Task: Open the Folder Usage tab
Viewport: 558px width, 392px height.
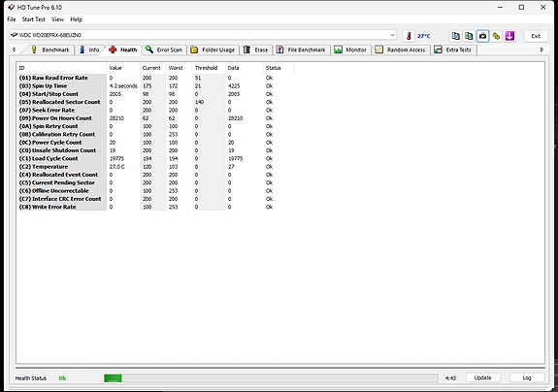Action: click(213, 49)
